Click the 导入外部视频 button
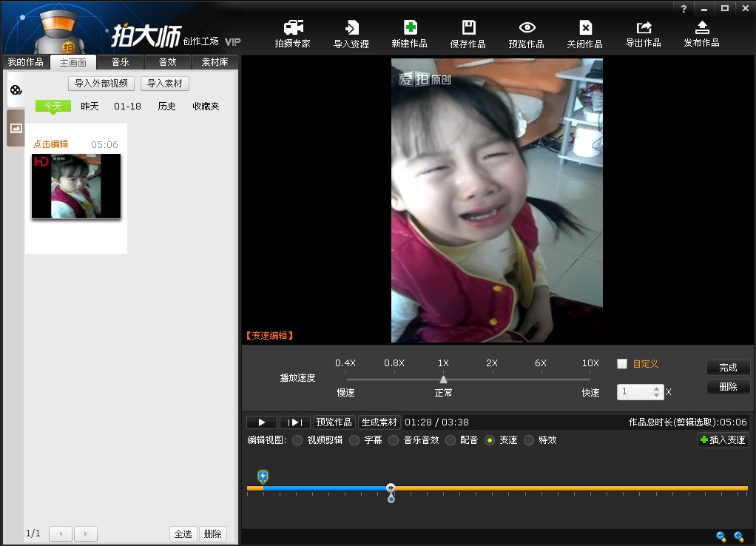 click(101, 84)
